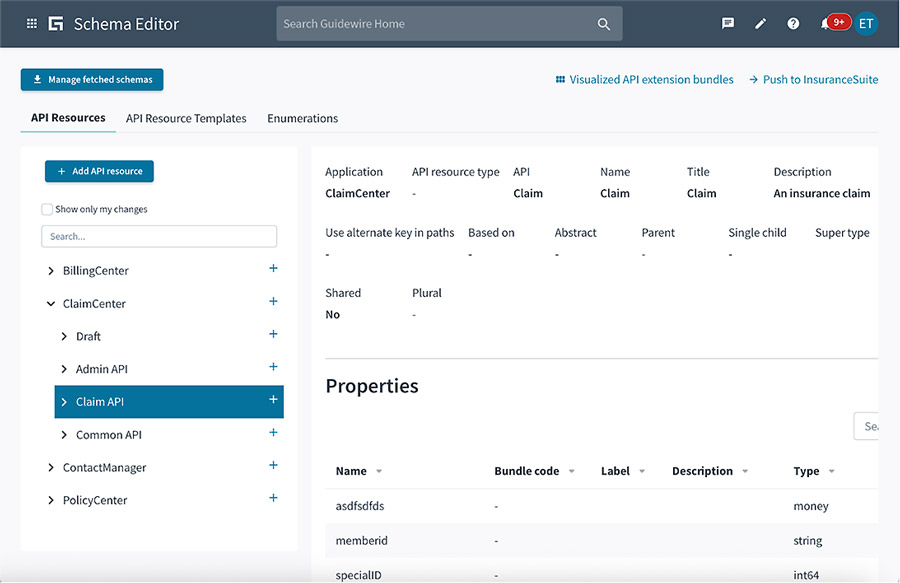Open the Name column sort dropdown
Image resolution: width=900 pixels, height=583 pixels.
coord(377,471)
